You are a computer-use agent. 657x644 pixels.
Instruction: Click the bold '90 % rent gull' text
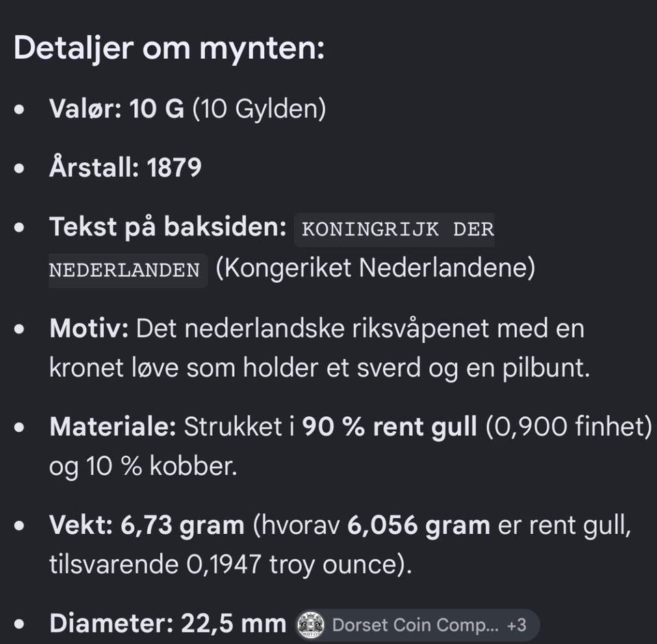[389, 427]
